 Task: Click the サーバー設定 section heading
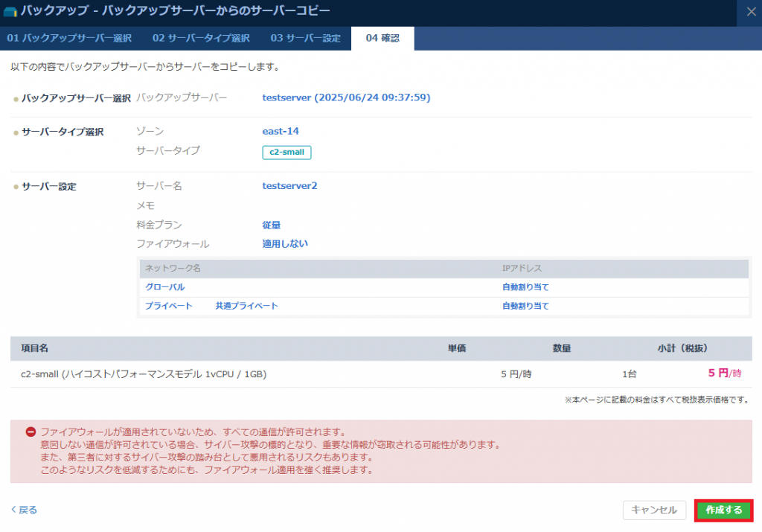click(x=48, y=187)
